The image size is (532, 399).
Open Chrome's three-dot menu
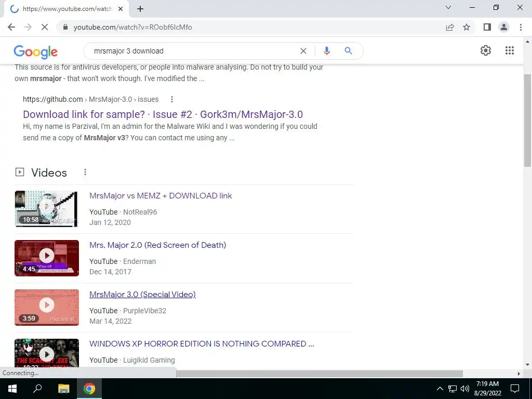tap(521, 27)
